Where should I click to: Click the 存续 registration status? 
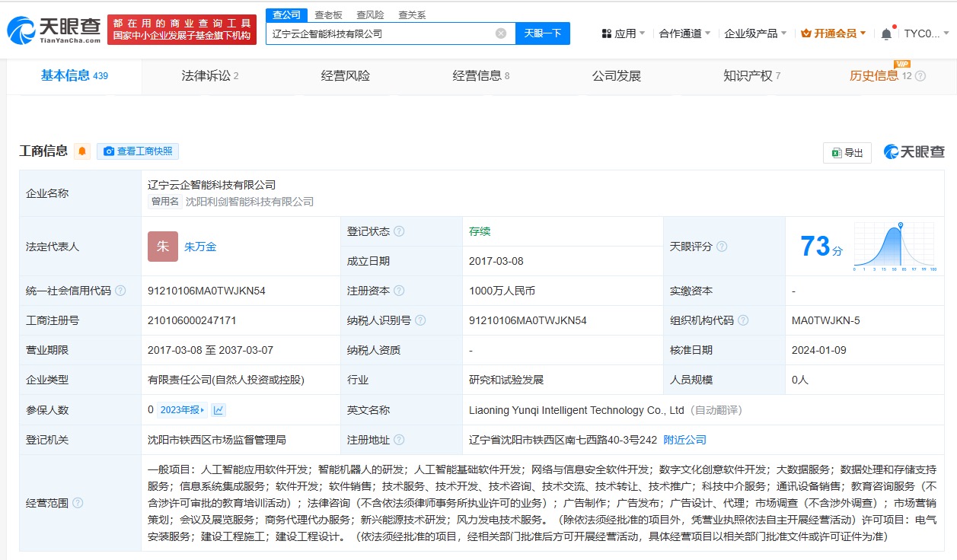(480, 231)
